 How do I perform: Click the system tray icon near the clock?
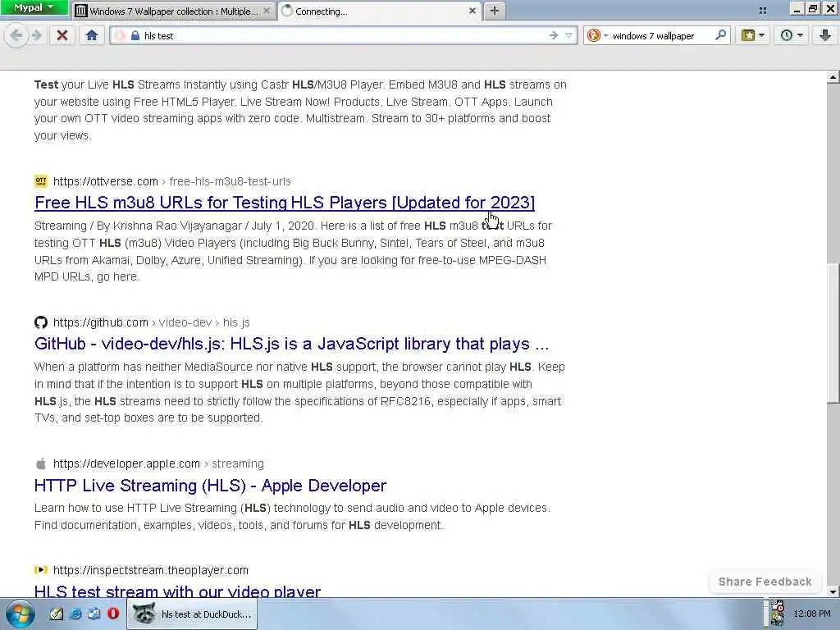(x=778, y=614)
